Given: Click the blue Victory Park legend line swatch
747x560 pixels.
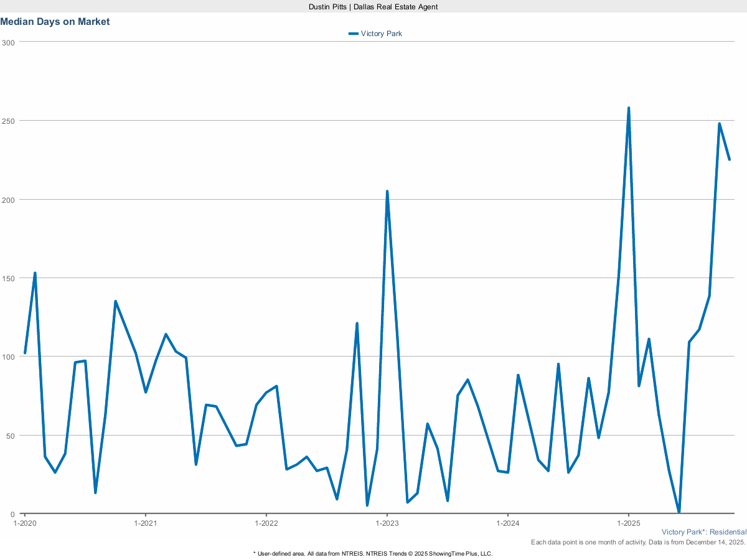Looking at the screenshot, I should tap(353, 34).
